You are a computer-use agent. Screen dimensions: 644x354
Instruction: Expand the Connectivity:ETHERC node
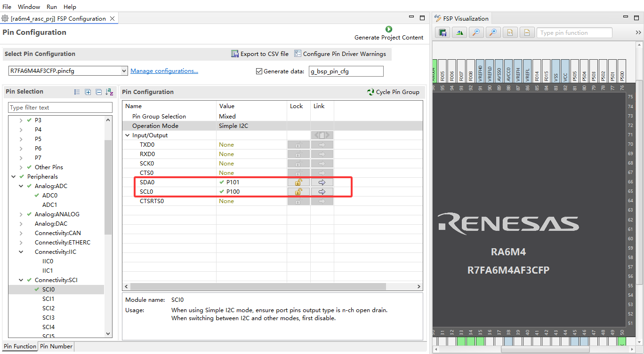tap(21, 243)
